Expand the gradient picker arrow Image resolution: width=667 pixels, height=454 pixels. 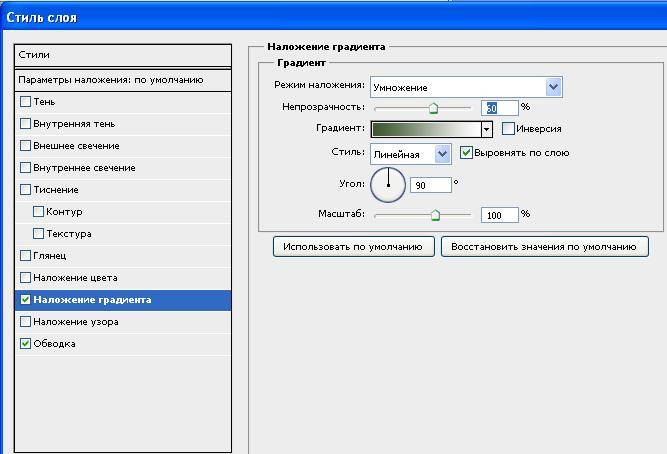pos(486,130)
